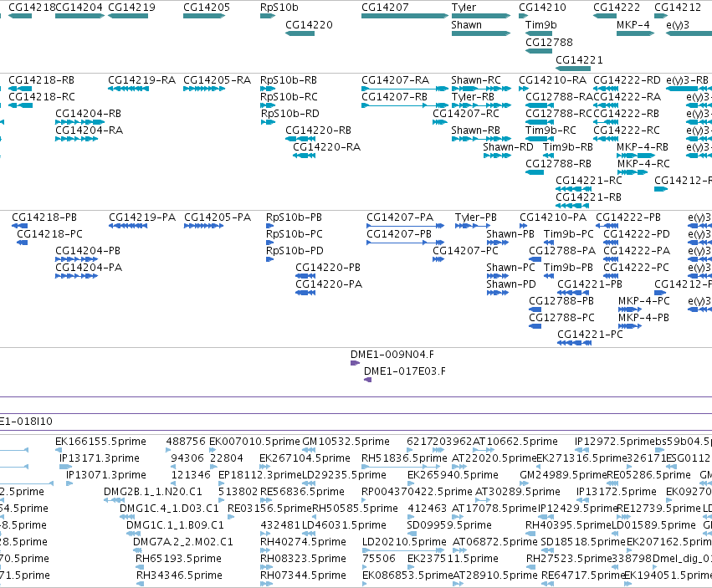Click the CG14207 gene label
Viewport: 712px width, 588px height.
tap(385, 8)
